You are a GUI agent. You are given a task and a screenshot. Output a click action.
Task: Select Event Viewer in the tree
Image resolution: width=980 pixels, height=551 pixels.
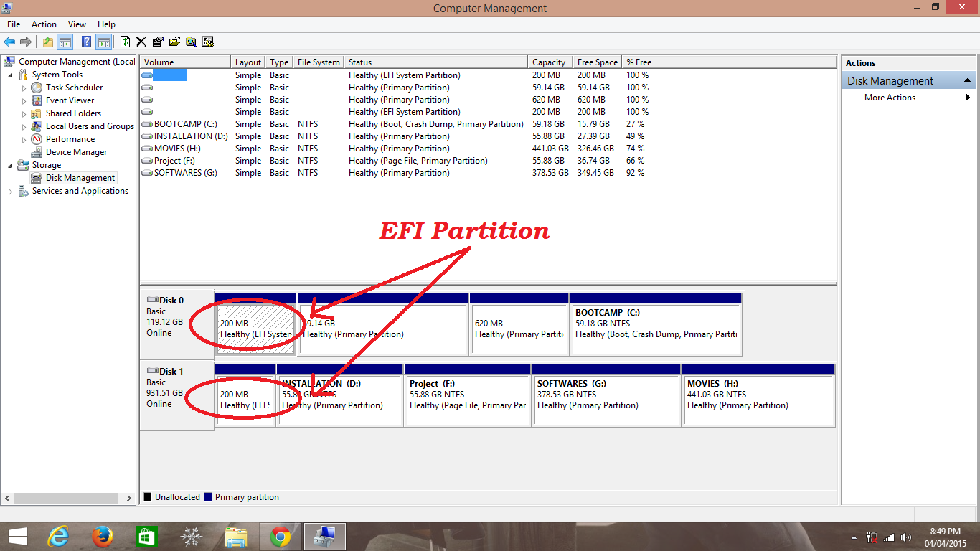pyautogui.click(x=70, y=100)
